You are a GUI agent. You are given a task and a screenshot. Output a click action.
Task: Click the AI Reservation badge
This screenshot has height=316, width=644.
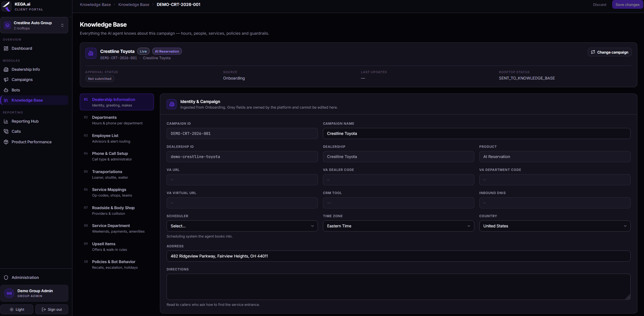pyautogui.click(x=167, y=51)
